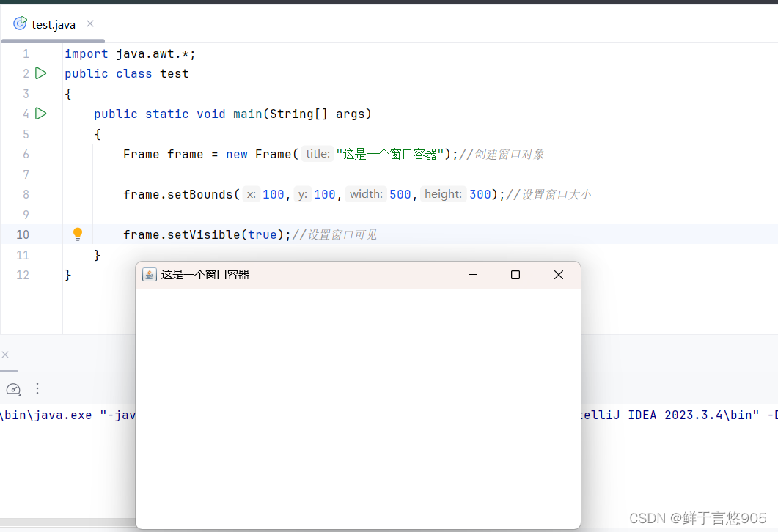The image size is (778, 532).
Task: Click the width: value 500 in setBounds
Action: (400, 194)
